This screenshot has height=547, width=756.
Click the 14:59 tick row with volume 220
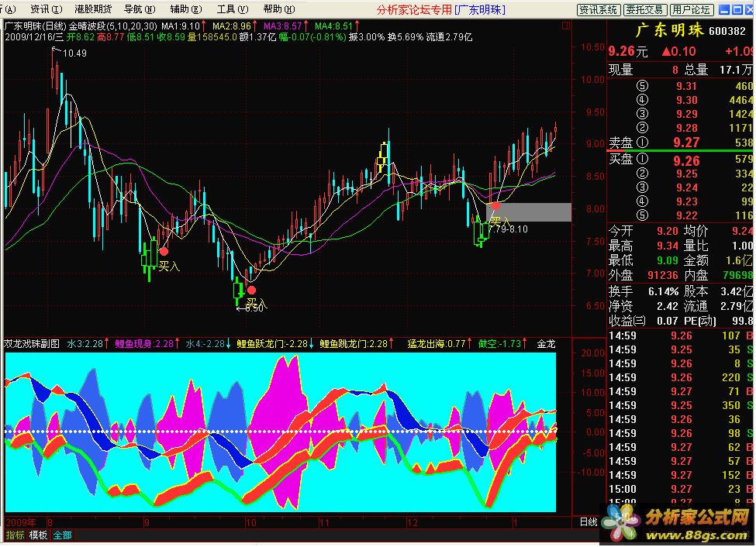pyautogui.click(x=680, y=377)
